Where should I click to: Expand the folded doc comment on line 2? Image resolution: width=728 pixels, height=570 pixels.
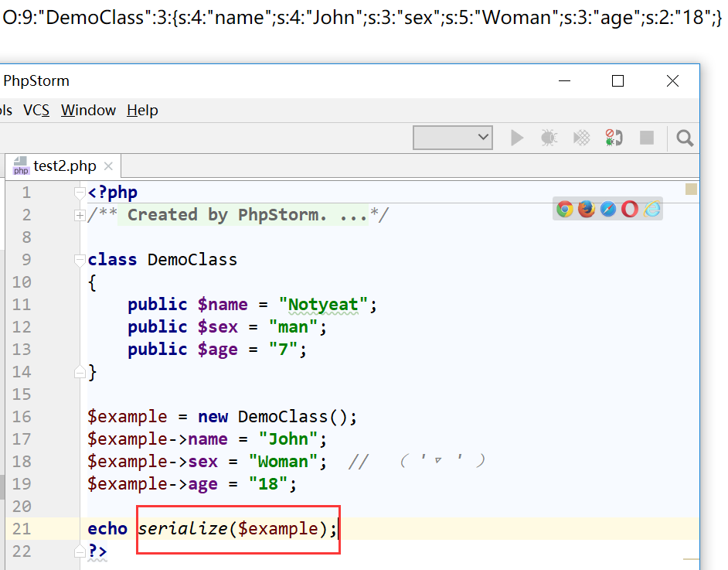pos(80,215)
